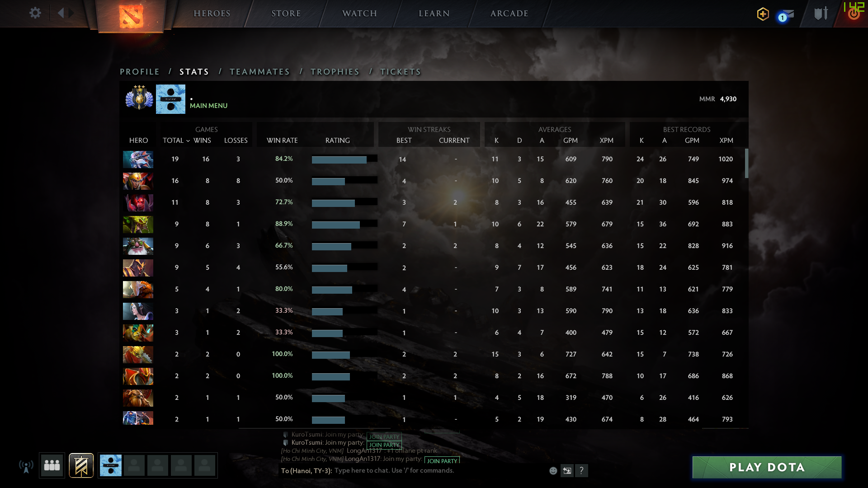Screen dimensions: 868x488
Task: Go back with the left navigation arrow
Action: pos(61,13)
